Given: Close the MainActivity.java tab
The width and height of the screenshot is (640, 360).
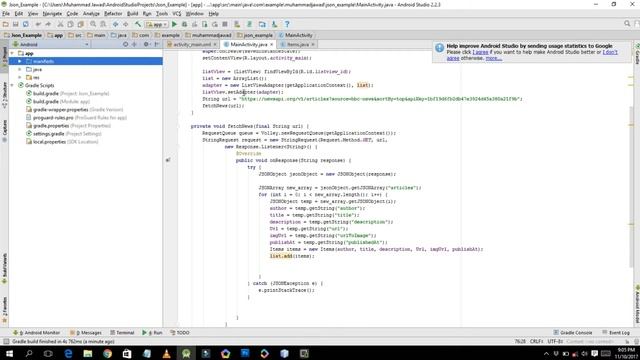Looking at the screenshot, I should 271,44.
